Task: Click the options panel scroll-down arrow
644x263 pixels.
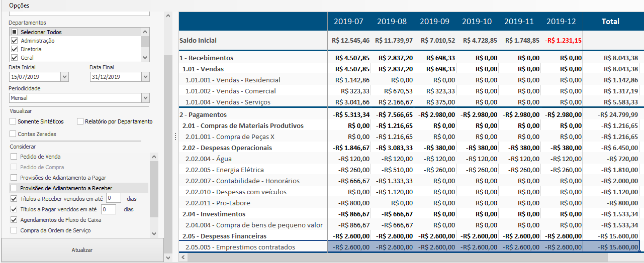Action: click(168, 257)
